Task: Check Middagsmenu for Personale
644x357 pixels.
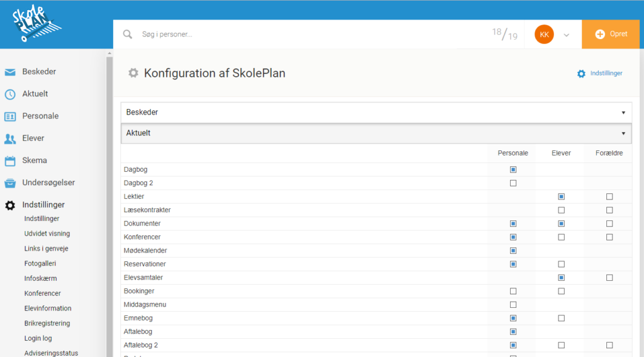Action: pos(513,305)
